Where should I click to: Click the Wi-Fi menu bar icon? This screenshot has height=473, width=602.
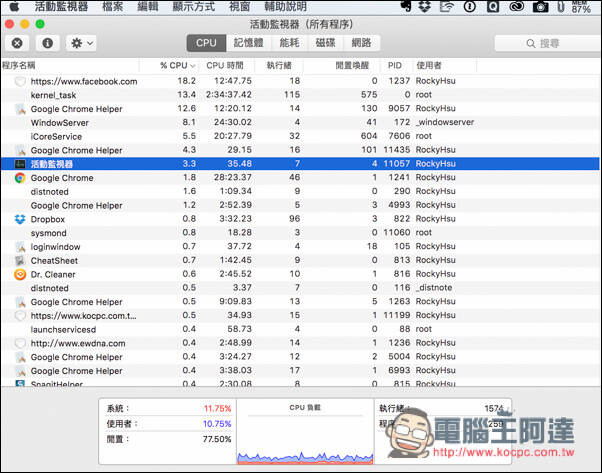pyautogui.click(x=447, y=7)
